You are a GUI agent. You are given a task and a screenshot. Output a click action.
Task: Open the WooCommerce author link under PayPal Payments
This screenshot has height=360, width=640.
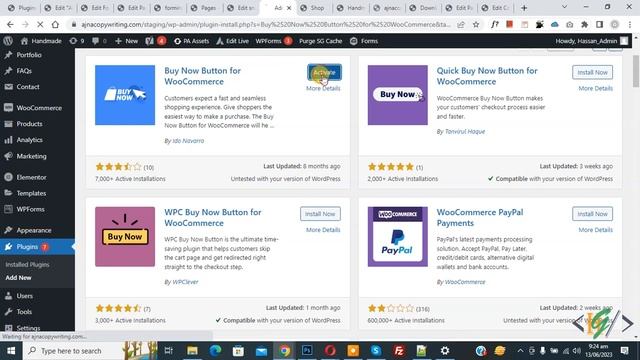(x=465, y=282)
